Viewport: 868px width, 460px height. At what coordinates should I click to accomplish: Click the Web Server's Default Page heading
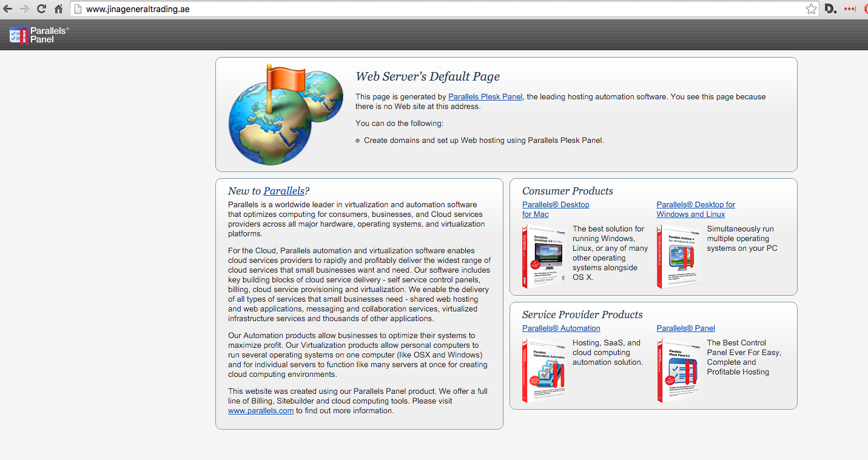(428, 77)
